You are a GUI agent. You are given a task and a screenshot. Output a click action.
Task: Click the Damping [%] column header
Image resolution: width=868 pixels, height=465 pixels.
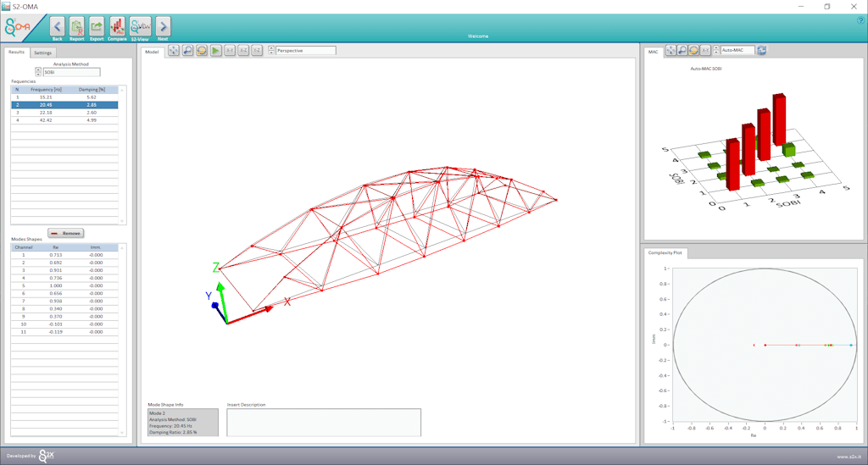pos(92,90)
